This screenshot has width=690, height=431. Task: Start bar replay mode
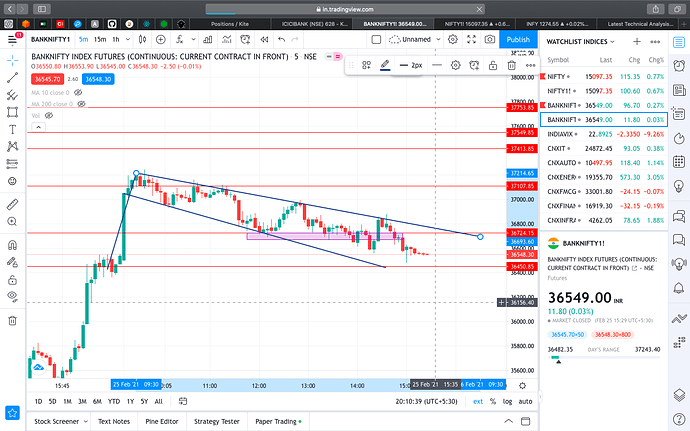point(264,40)
